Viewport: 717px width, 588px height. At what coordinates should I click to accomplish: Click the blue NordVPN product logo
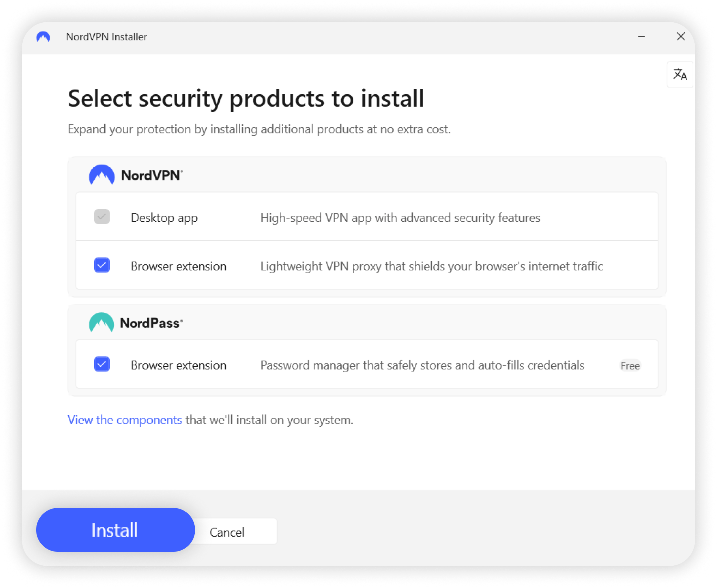[101, 175]
